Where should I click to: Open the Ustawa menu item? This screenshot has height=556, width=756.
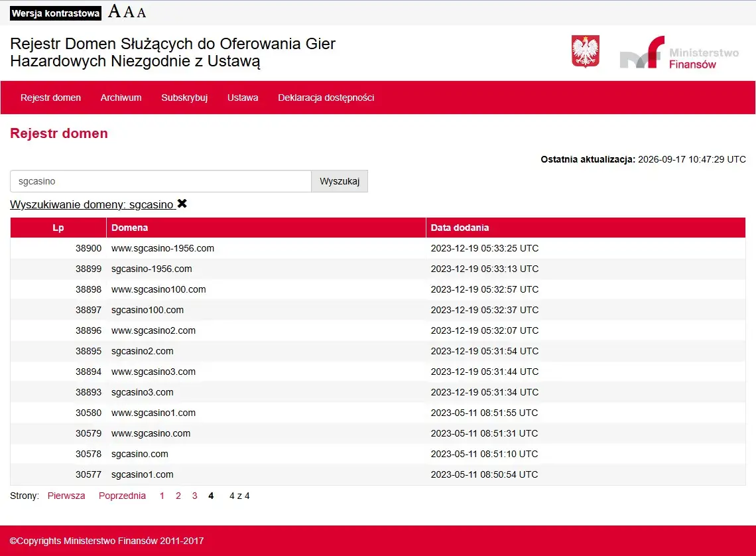coord(243,98)
